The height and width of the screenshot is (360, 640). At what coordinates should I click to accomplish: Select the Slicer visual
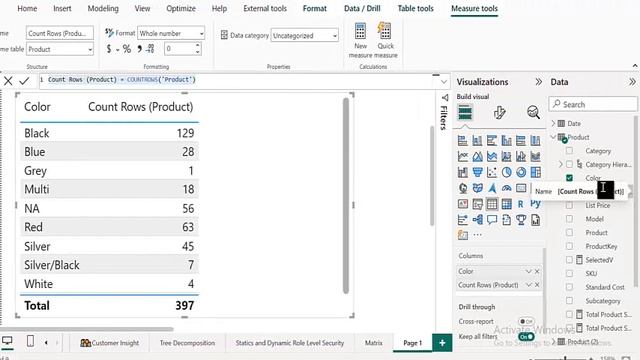coord(477,204)
